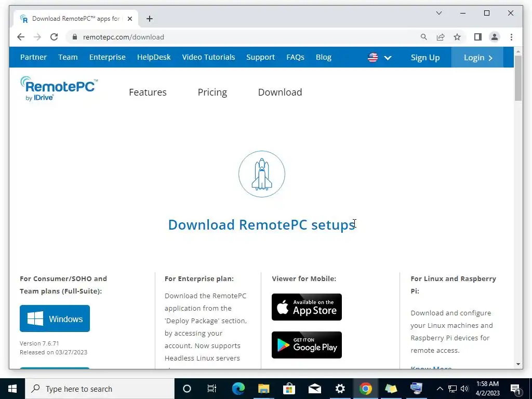Open a new browser tab

[x=150, y=19]
